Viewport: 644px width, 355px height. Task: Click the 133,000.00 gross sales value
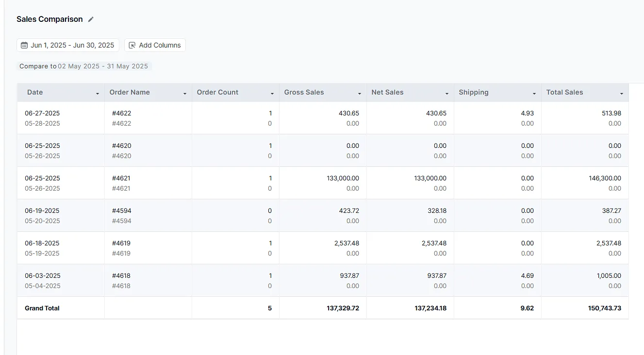(x=343, y=178)
